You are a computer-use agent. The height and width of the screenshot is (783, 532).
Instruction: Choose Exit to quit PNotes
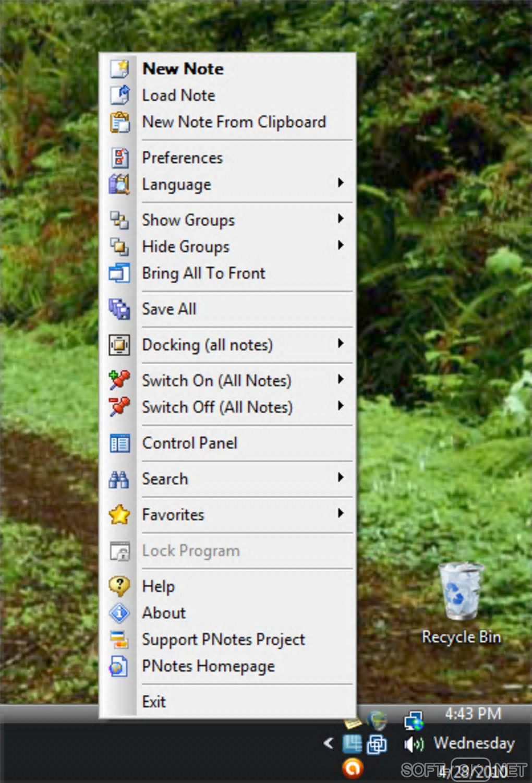pyautogui.click(x=227, y=702)
